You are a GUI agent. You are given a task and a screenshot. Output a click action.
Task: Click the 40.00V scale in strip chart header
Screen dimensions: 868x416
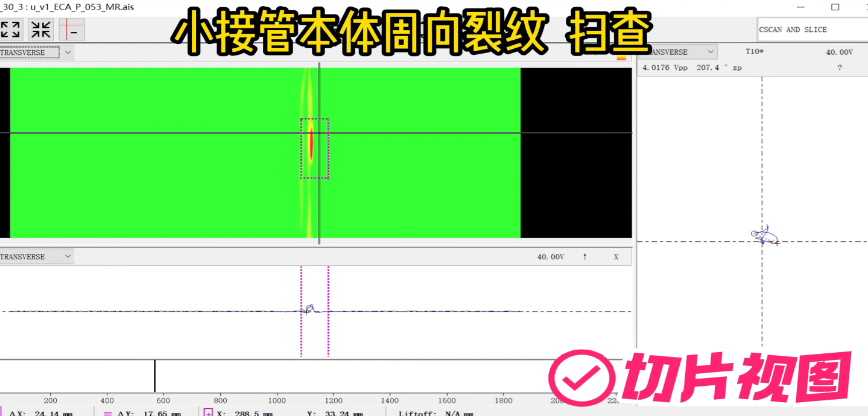tap(550, 257)
